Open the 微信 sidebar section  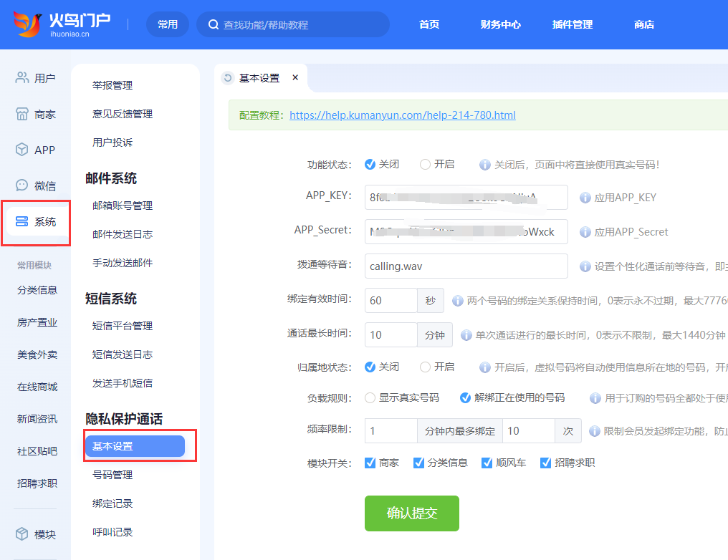point(36,185)
